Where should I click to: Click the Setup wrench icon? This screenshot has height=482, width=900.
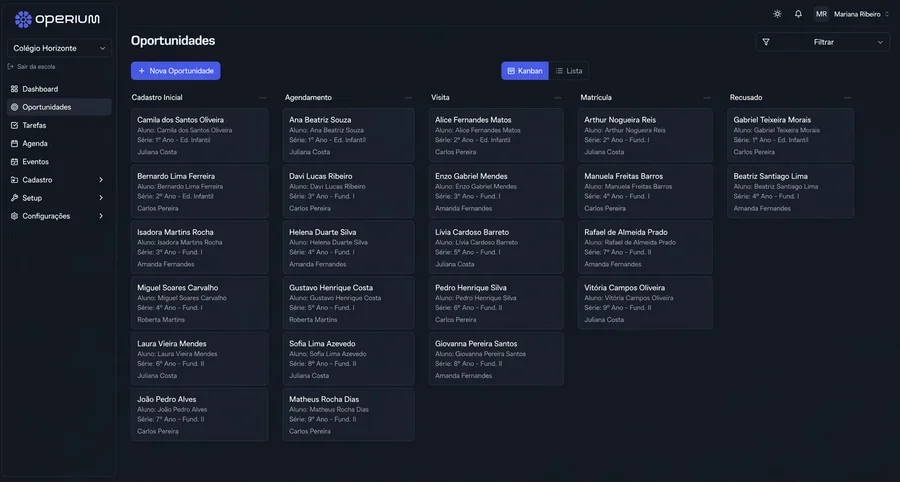point(14,198)
